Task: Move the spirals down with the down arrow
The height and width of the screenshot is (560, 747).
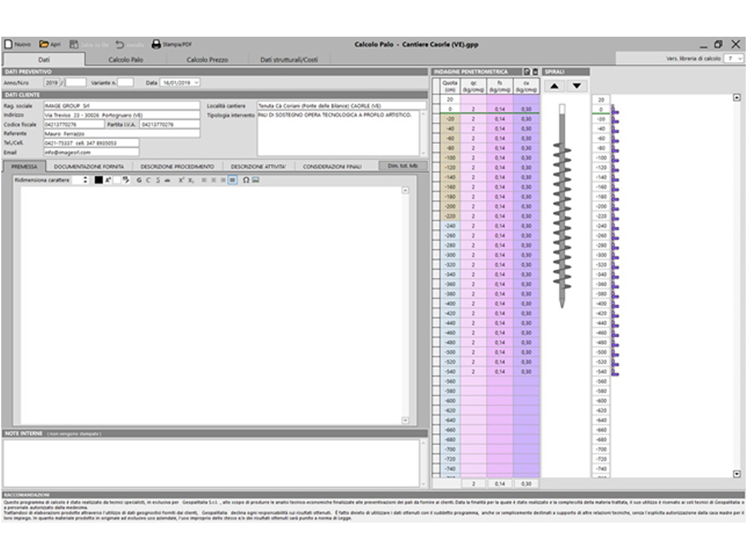Action: [576, 86]
